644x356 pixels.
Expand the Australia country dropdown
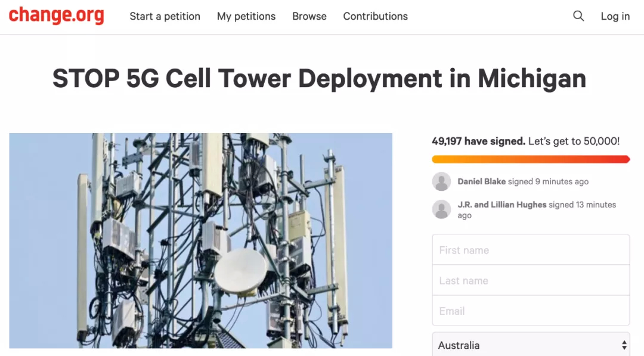point(531,345)
